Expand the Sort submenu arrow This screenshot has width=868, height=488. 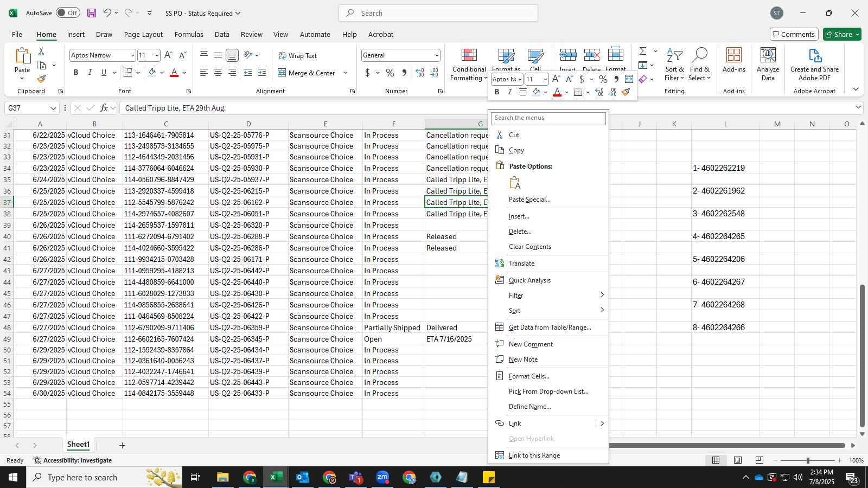[x=602, y=310]
